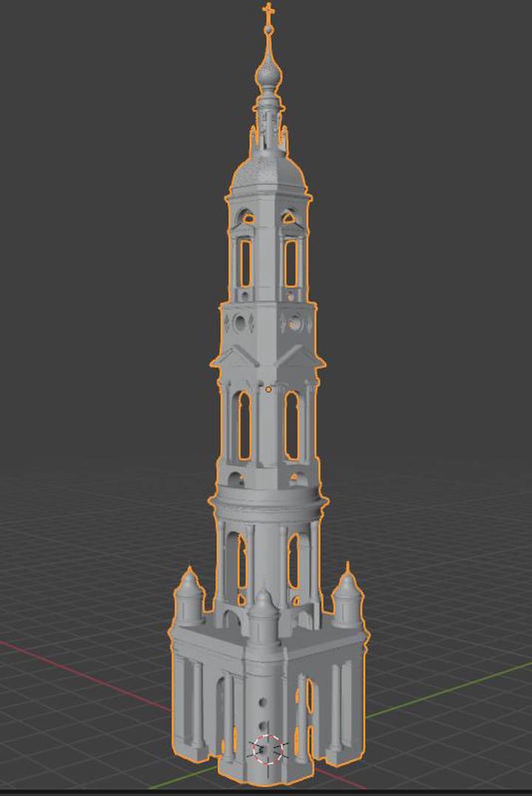Click the left round clock recess
The image size is (532, 796).
239,323
